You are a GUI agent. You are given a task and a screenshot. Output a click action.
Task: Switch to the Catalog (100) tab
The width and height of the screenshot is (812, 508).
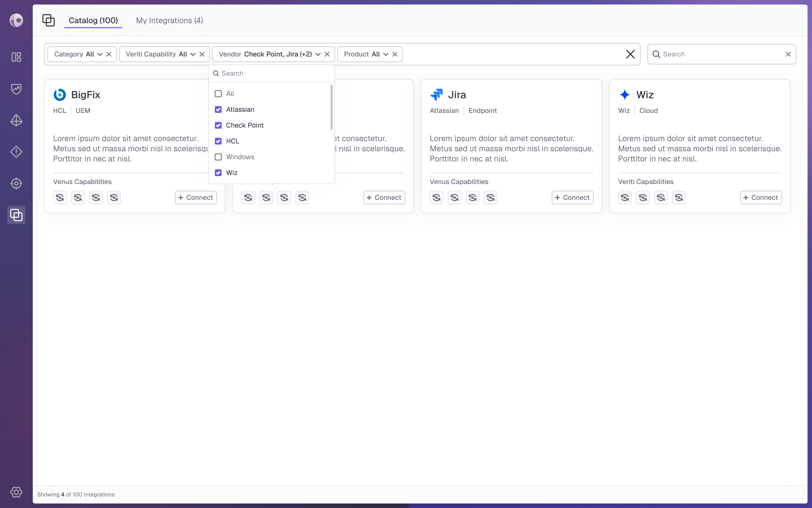pyautogui.click(x=93, y=21)
